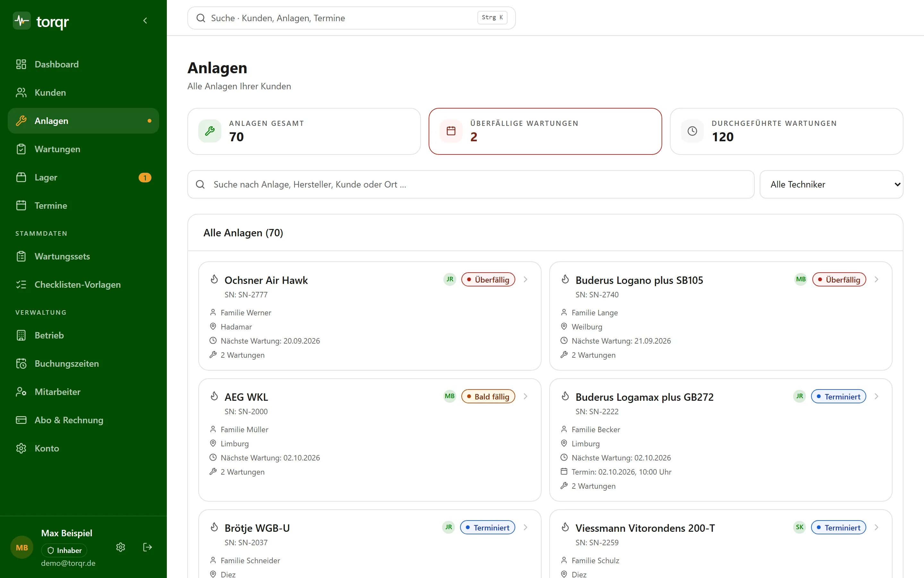Expand Brötje WGB-U card via its chevron
The image size is (924, 578).
coord(526,527)
